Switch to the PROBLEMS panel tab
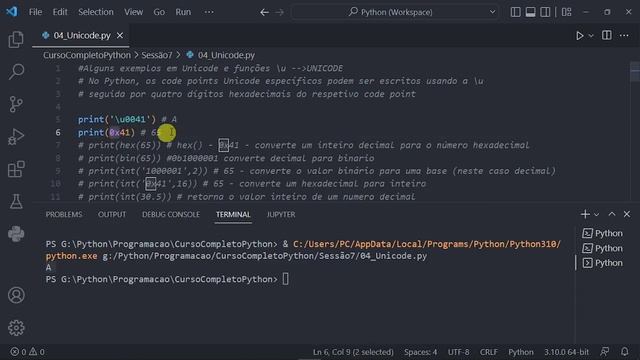The width and height of the screenshot is (640, 360). click(64, 214)
